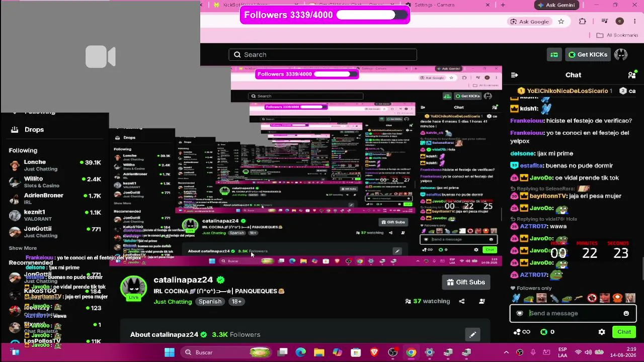
Task: Switch to Chrome on the taskbar
Action: [x=411, y=352]
